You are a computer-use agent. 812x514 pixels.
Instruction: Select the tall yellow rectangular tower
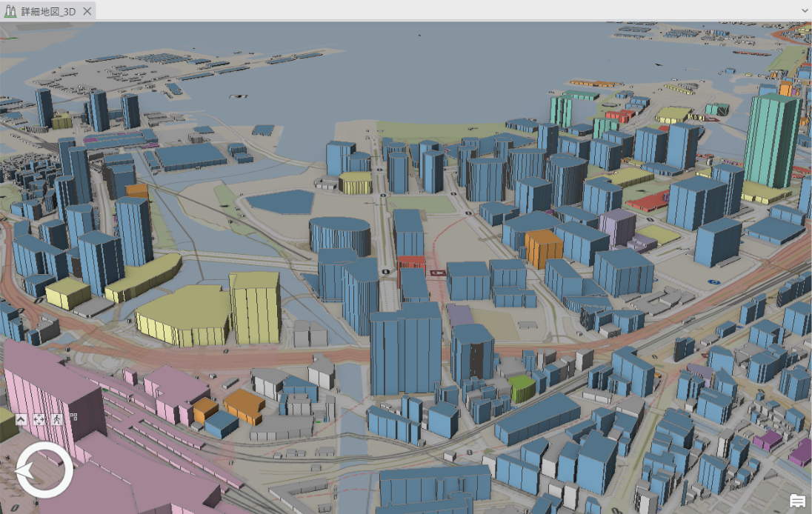[x=254, y=307]
